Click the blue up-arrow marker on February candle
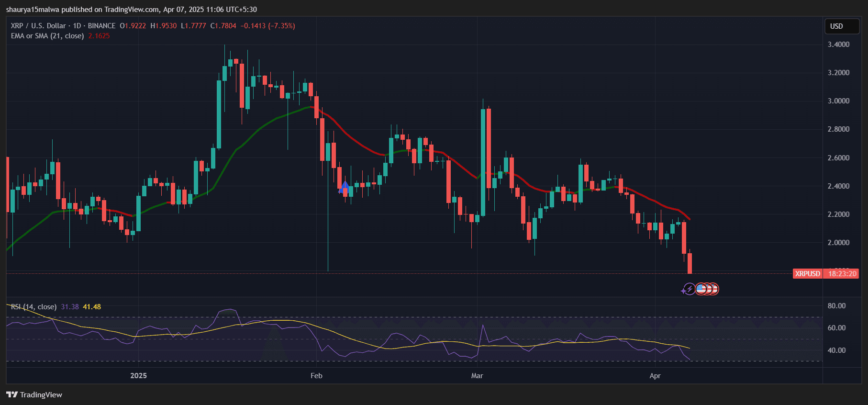Viewport: 868px width, 405px height. click(345, 186)
